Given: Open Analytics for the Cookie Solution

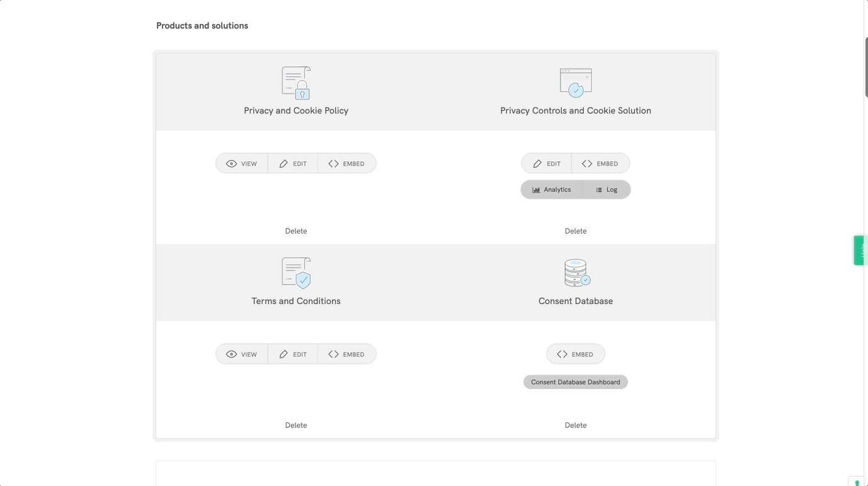Looking at the screenshot, I should click(551, 189).
